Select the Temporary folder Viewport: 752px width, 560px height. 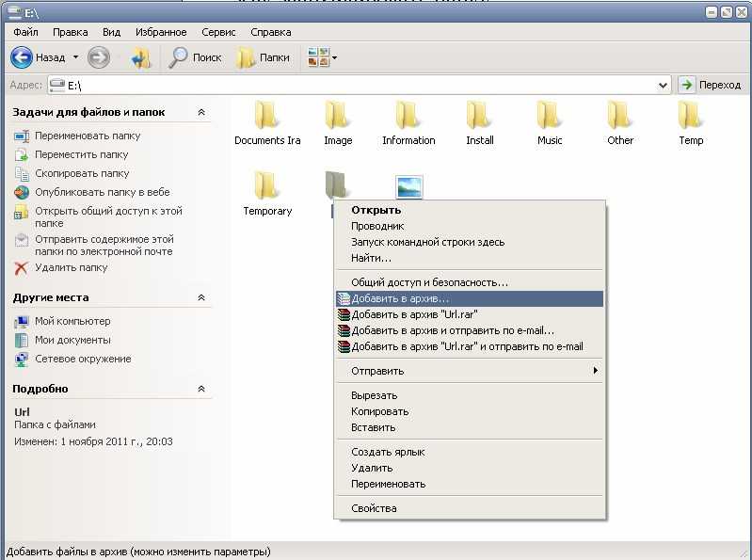[267, 194]
